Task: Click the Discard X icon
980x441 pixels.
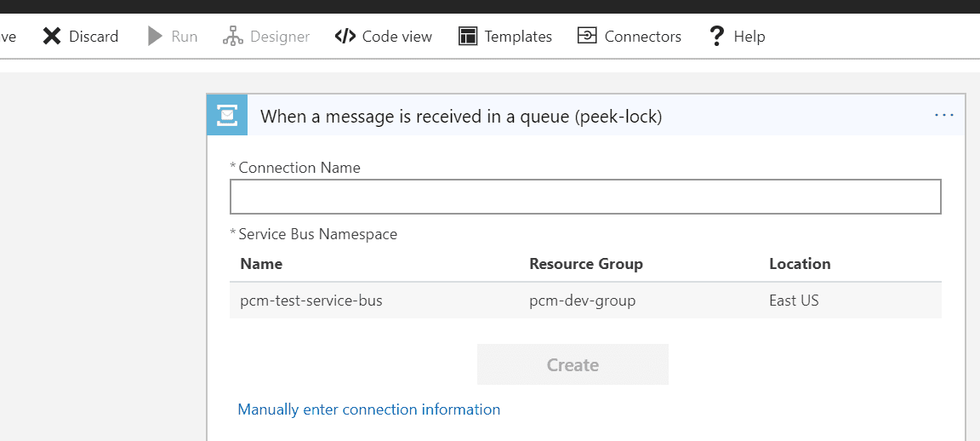Action: pos(52,37)
